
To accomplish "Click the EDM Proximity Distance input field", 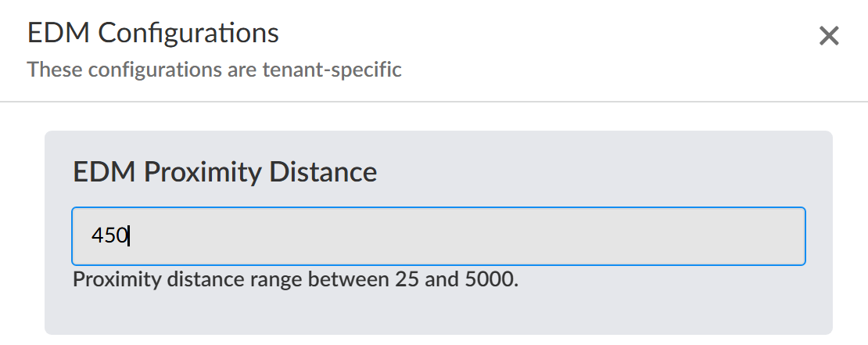I will tap(438, 235).
